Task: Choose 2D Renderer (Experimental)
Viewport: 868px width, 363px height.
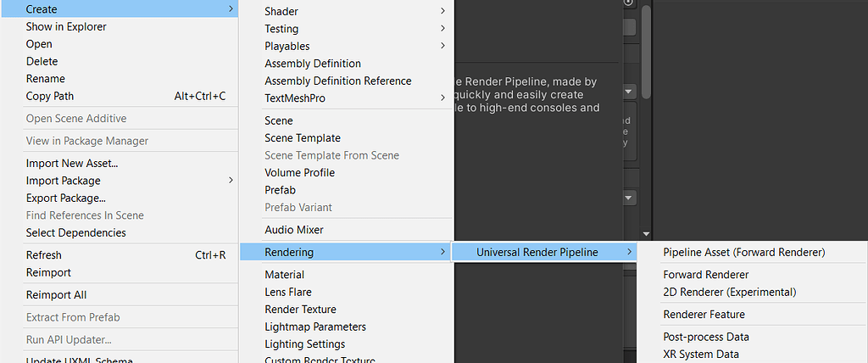Action: click(x=729, y=292)
